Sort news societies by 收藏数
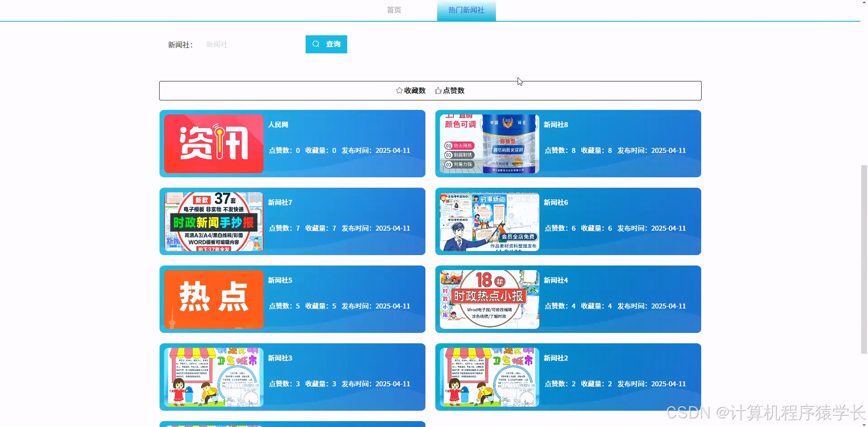Screen dimensions: 868x427 pos(410,90)
